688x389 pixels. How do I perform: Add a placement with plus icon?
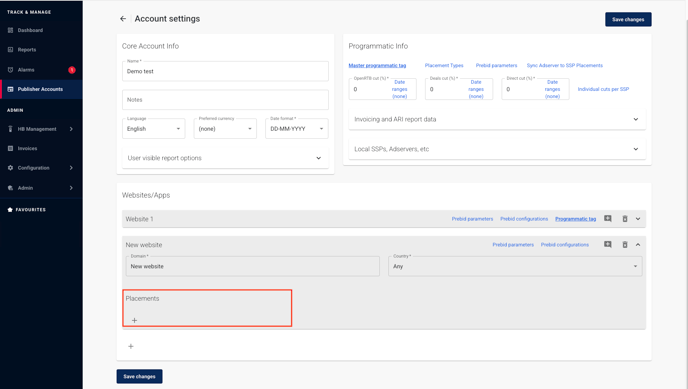click(134, 321)
